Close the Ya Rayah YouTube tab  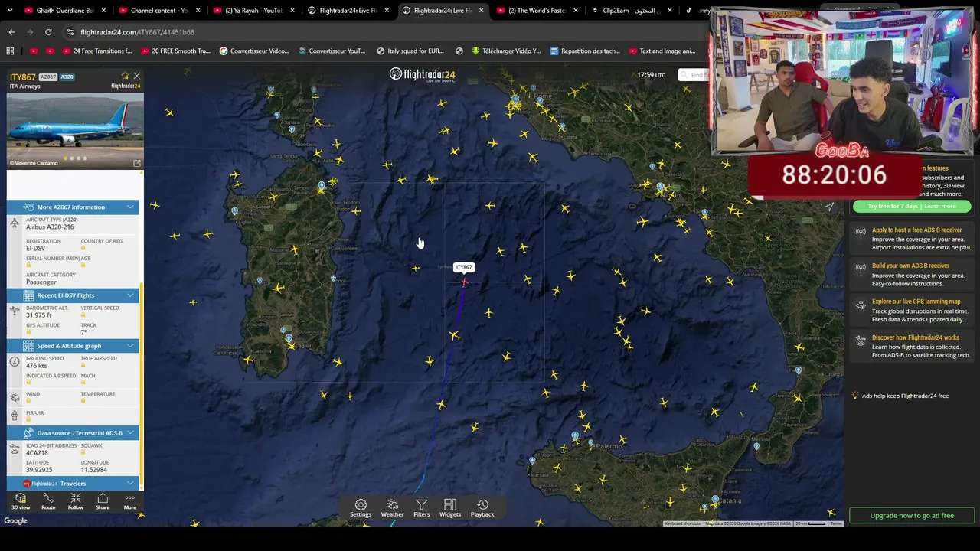coord(292,11)
